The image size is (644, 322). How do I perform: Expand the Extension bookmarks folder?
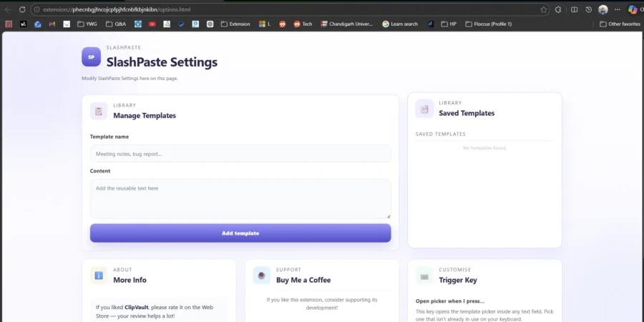coord(235,24)
